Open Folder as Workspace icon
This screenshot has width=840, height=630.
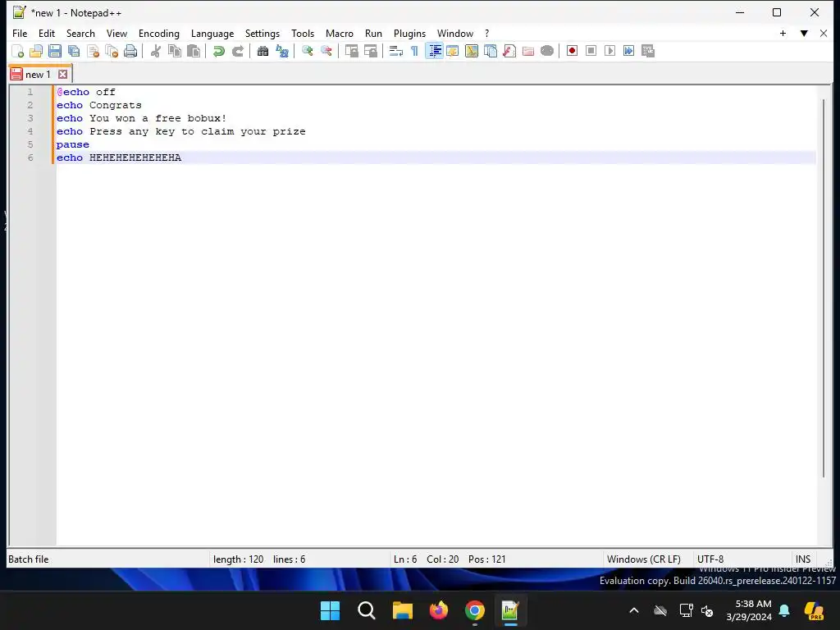click(x=528, y=52)
